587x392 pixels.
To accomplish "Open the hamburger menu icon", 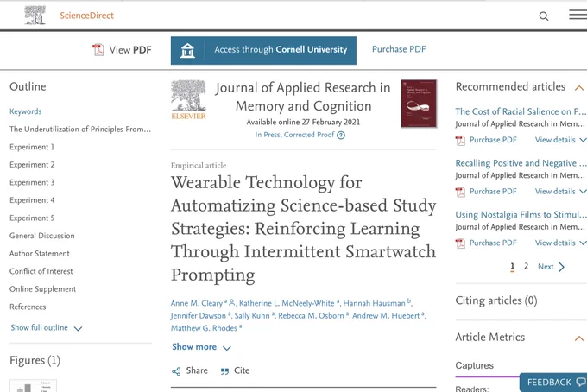I will coord(578,15).
